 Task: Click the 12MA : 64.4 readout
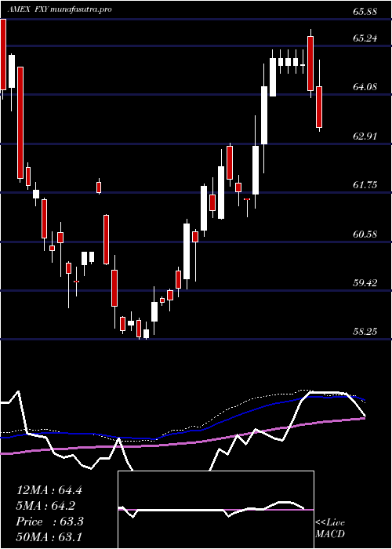tap(49, 490)
